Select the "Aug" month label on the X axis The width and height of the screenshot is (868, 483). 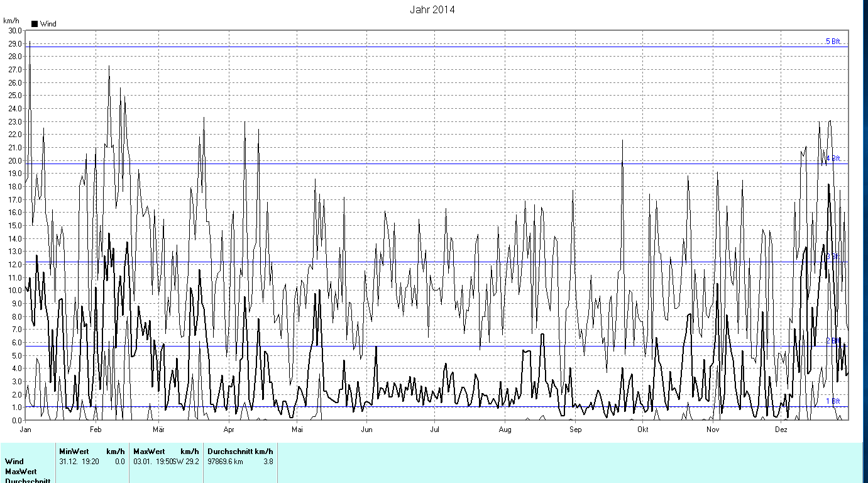tap(505, 430)
